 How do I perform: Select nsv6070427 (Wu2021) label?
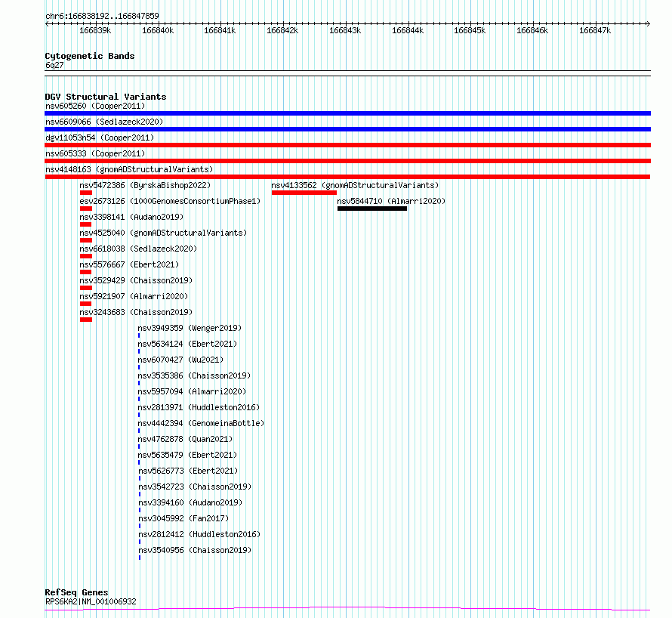tap(180, 360)
